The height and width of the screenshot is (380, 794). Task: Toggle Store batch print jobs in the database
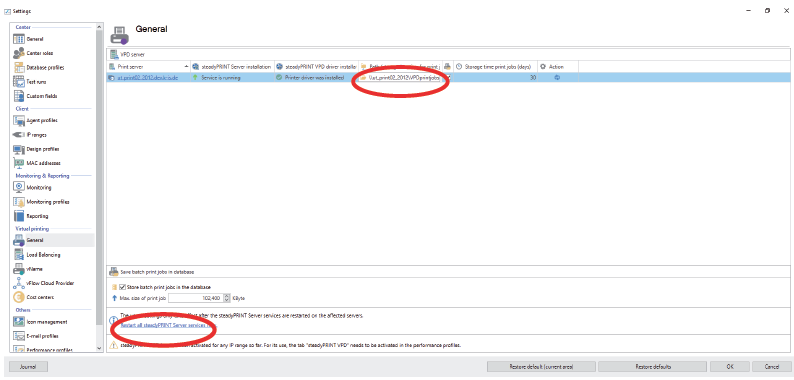(122, 287)
